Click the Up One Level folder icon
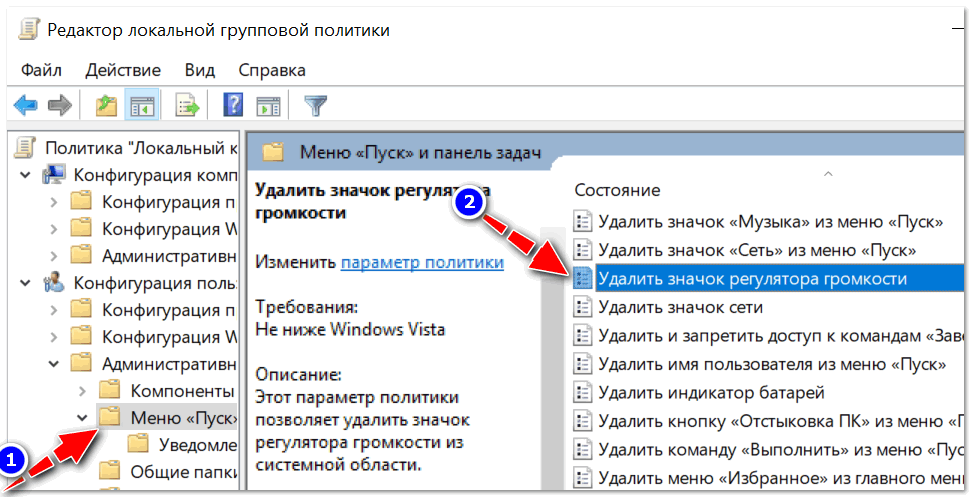This screenshot has height=497, width=971. pos(105,104)
